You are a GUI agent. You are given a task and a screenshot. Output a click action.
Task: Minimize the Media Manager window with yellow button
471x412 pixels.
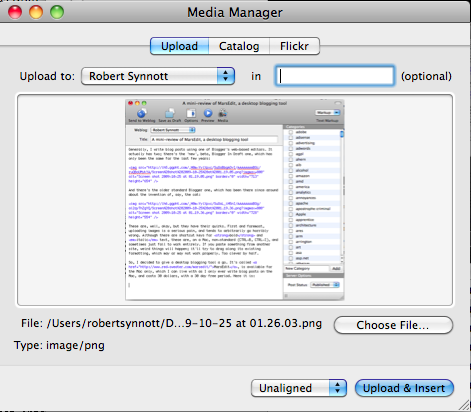[36, 12]
